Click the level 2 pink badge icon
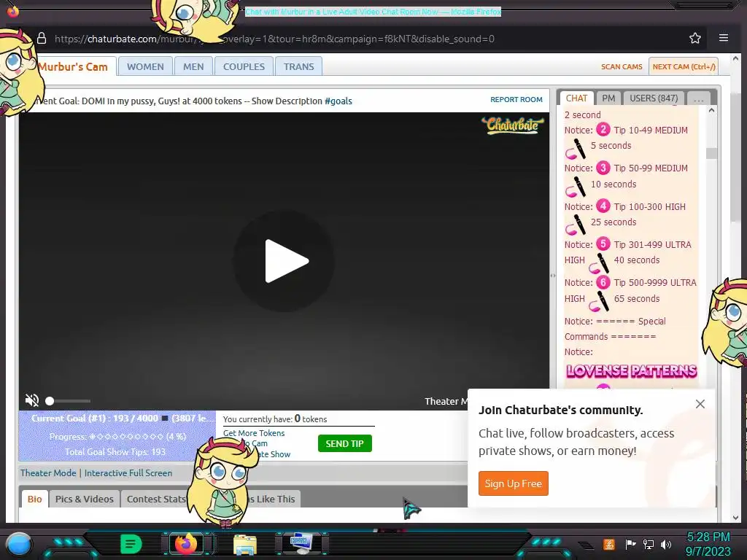Viewport: 747px width, 560px height. click(x=603, y=129)
